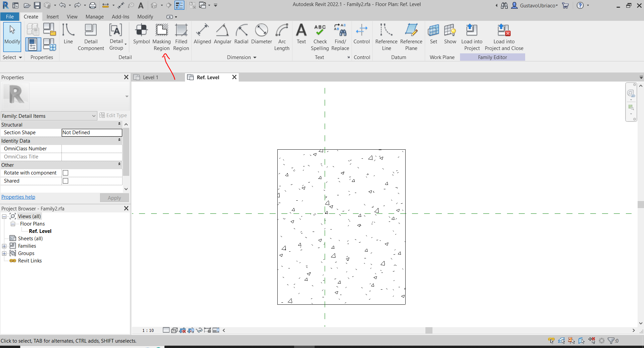This screenshot has width=644, height=348.
Task: Open the Family: Detail Items type selector
Action: 94,116
